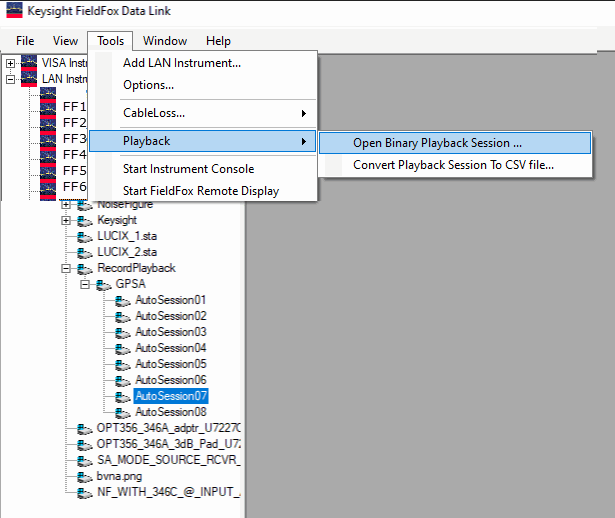The image size is (615, 518).
Task: Select the SA_MODE_SOURCE_RCVR file label
Action: (x=169, y=460)
